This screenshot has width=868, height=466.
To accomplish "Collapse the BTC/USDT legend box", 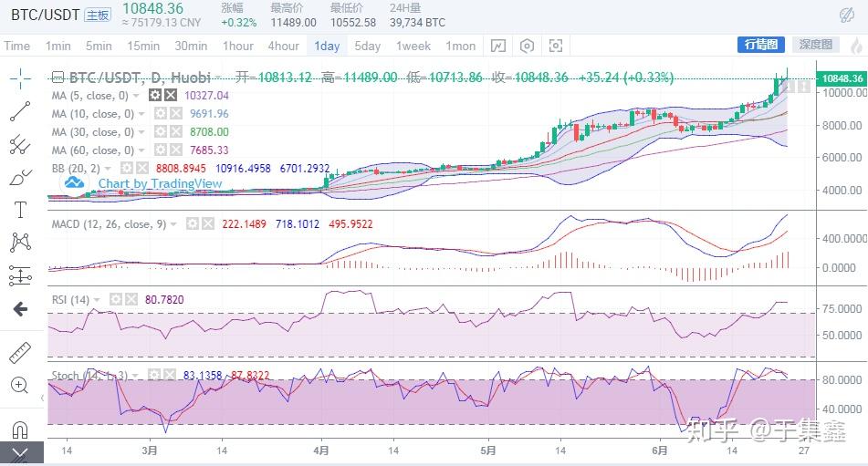I will pyautogui.click(x=57, y=77).
